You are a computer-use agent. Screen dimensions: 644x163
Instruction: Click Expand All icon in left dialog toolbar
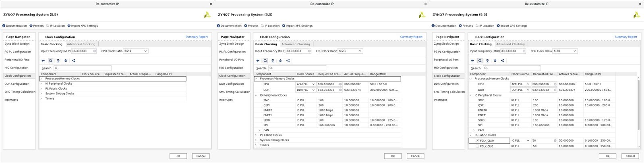[x=66, y=61]
